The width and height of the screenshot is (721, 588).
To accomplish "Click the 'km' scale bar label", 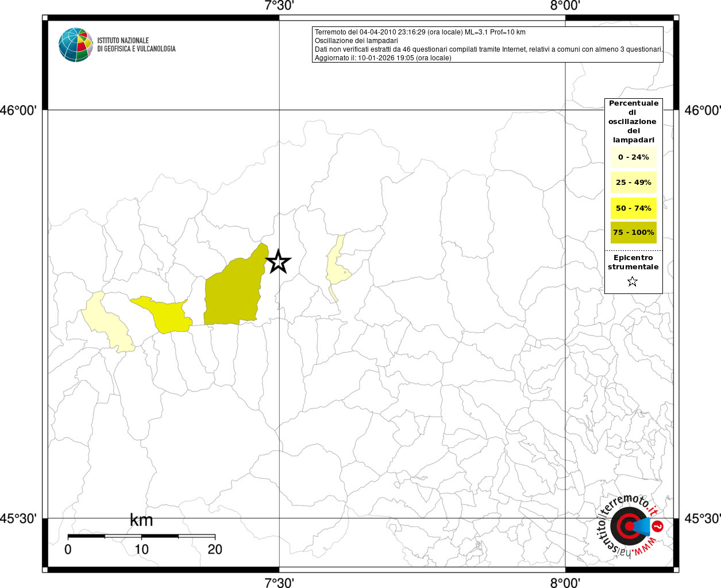I will 141,520.
